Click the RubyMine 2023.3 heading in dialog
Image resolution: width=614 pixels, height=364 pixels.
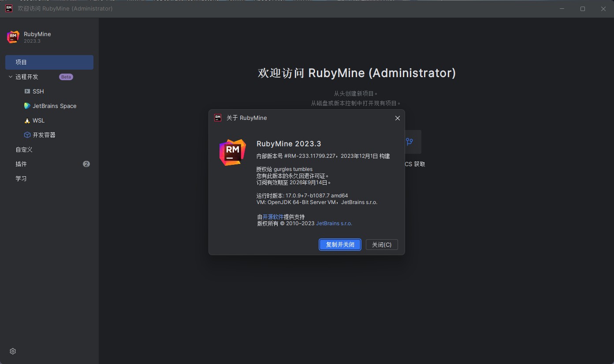coord(289,144)
